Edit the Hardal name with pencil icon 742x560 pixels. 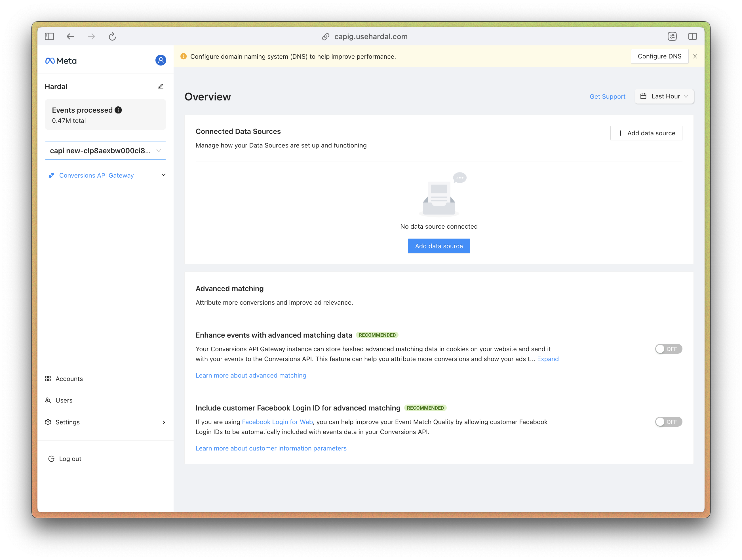coord(161,87)
